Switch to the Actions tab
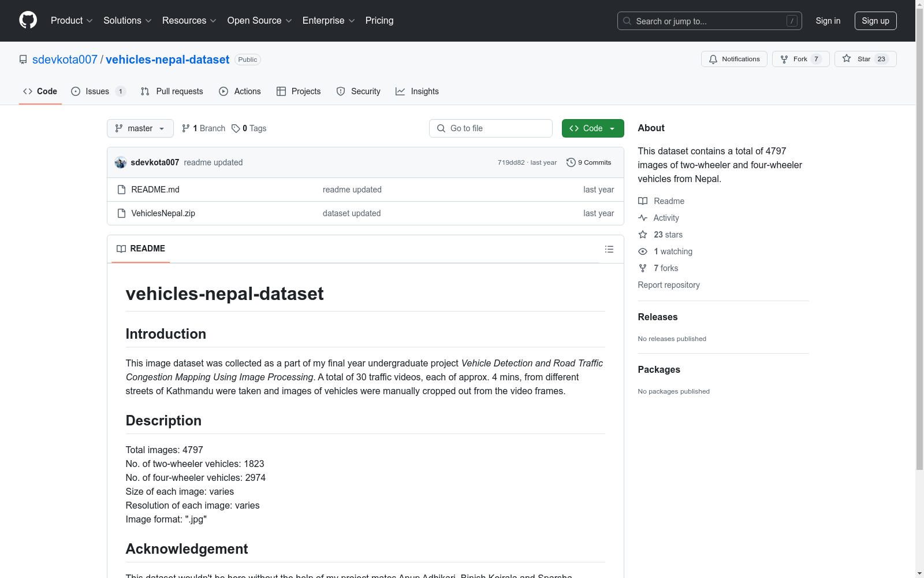The height and width of the screenshot is (578, 924). point(240,91)
